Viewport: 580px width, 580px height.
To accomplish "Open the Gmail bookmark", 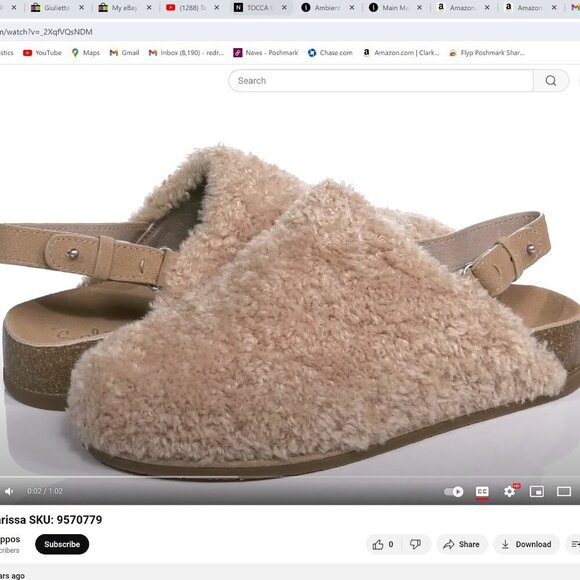I will [125, 53].
